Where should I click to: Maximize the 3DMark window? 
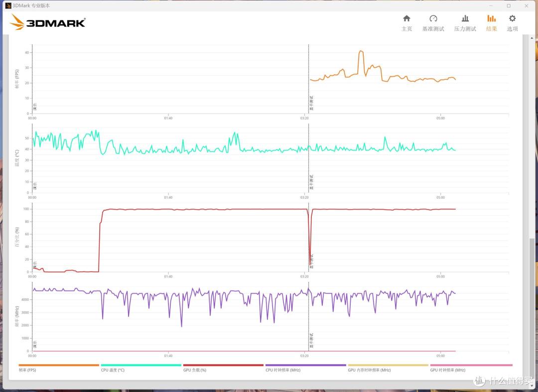pos(509,6)
